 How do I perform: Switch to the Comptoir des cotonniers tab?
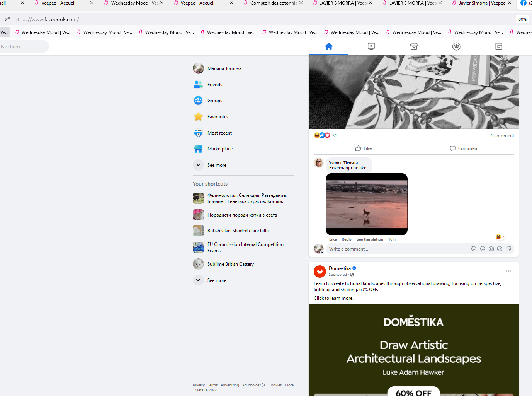274,3
